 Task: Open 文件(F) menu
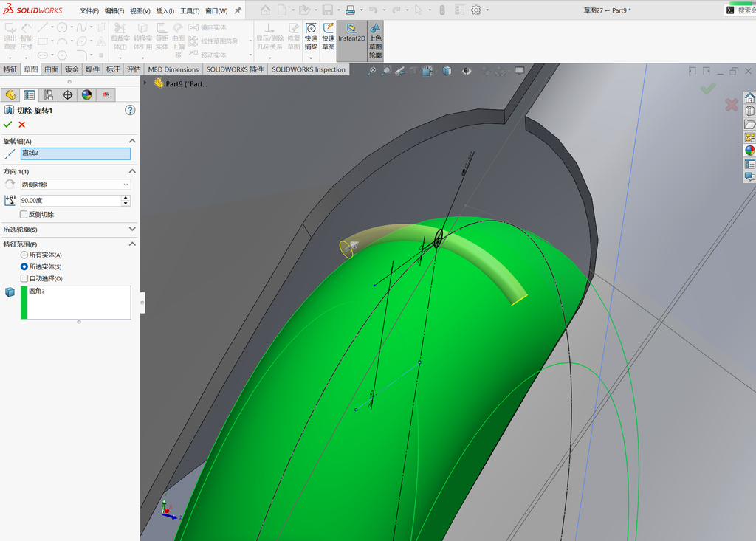[89, 10]
